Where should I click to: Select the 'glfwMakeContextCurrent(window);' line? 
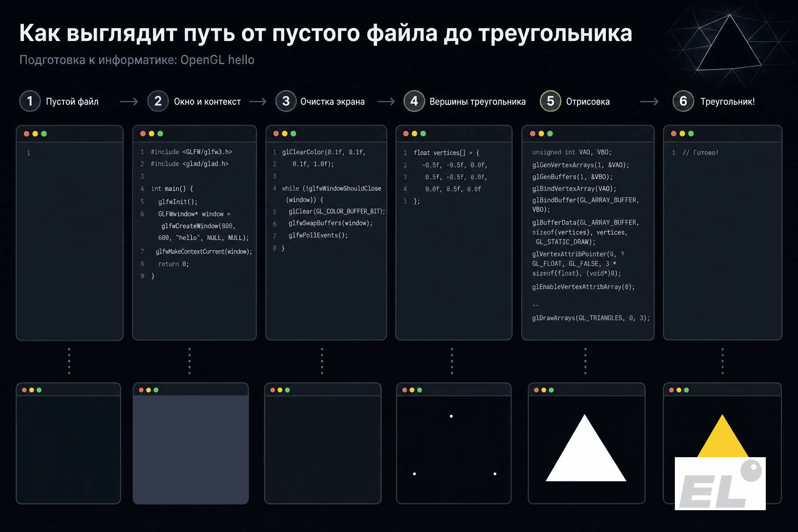pos(204,252)
